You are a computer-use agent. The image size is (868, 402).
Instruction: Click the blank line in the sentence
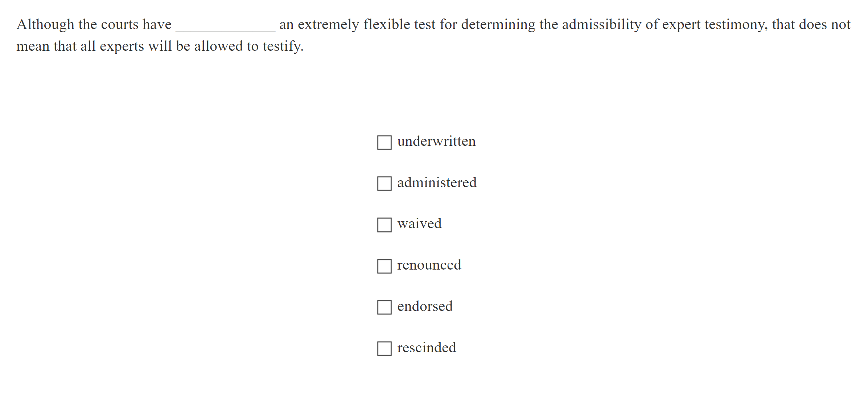(x=225, y=29)
